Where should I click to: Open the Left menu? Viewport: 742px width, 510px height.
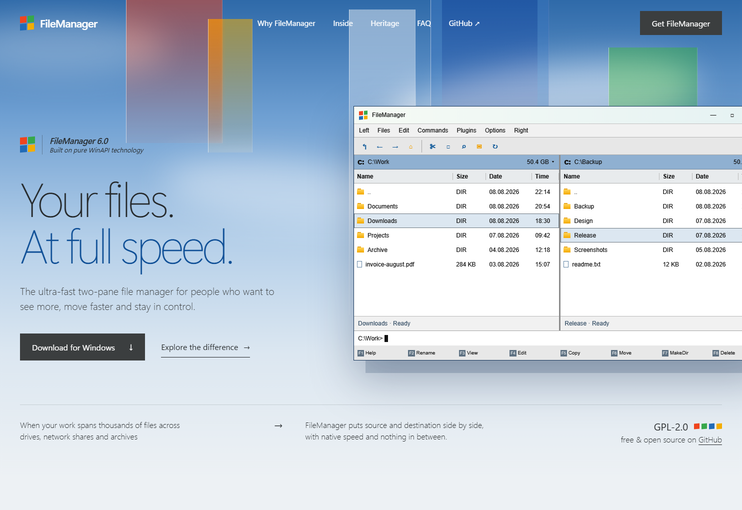pos(364,130)
